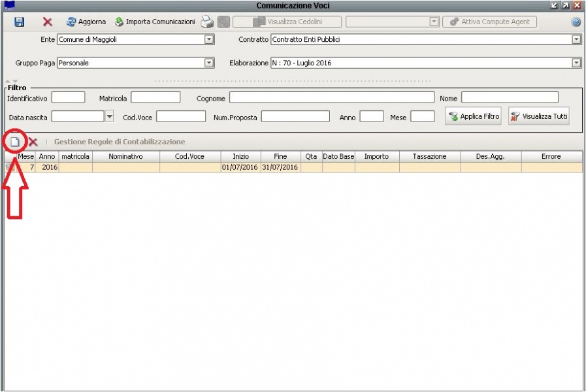
Task: Collapse the filter panel using the small arrows
Action: click(x=12, y=81)
